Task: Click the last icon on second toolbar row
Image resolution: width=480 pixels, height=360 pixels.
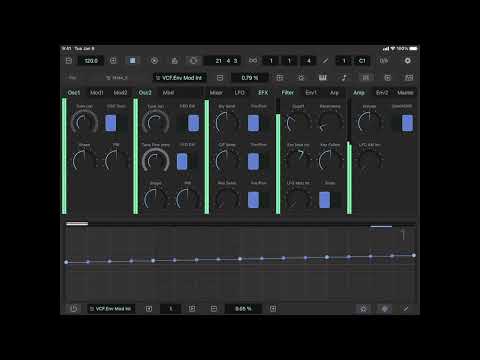Action: (409, 78)
